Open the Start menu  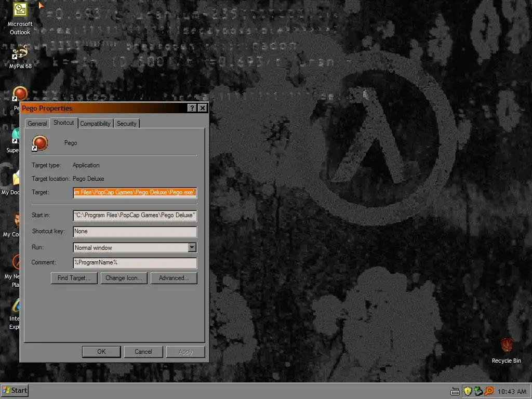point(15,391)
